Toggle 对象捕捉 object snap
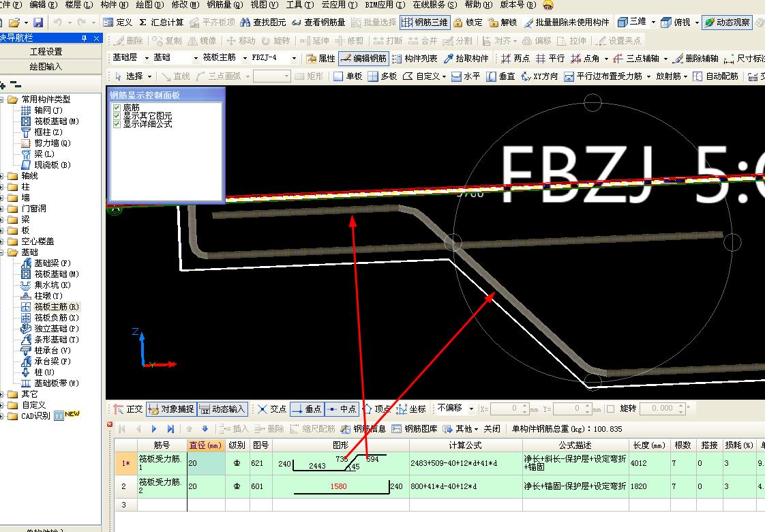The width and height of the screenshot is (765, 532). [x=170, y=409]
